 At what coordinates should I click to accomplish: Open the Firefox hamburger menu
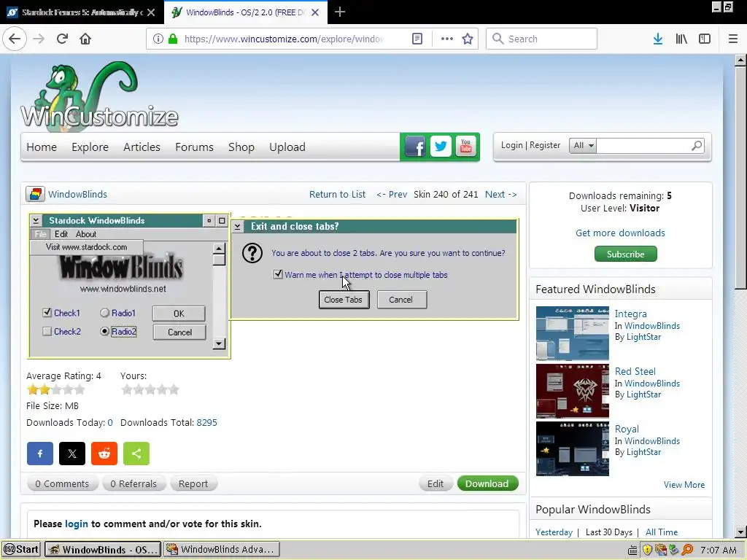tap(733, 39)
